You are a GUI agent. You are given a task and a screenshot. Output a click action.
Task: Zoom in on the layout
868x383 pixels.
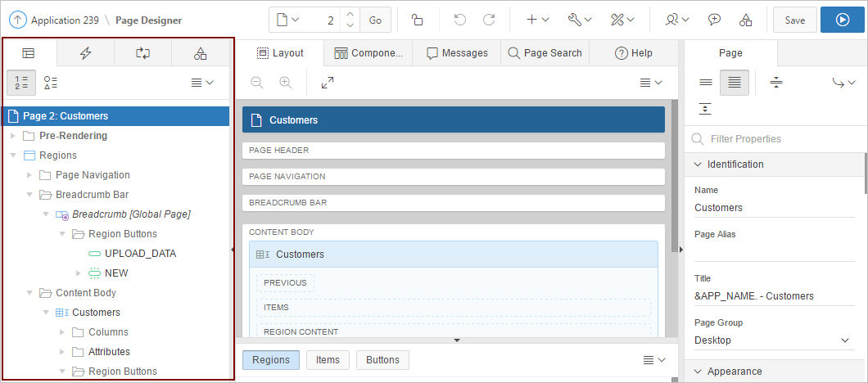tap(285, 83)
